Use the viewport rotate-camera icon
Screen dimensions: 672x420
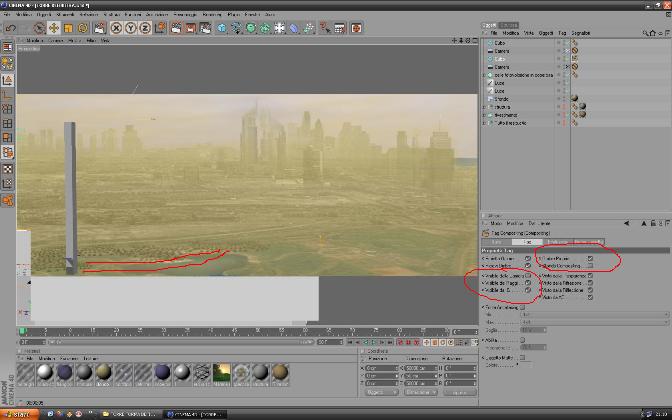[x=468, y=40]
